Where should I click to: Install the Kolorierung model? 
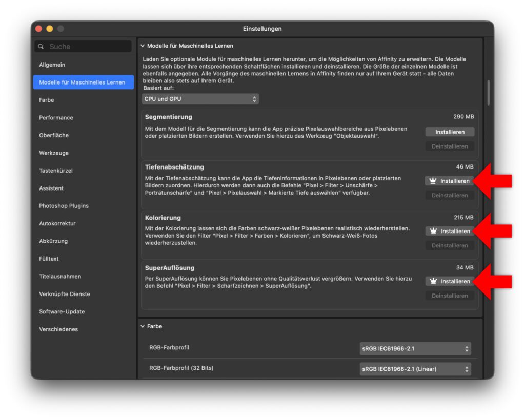pyautogui.click(x=450, y=231)
